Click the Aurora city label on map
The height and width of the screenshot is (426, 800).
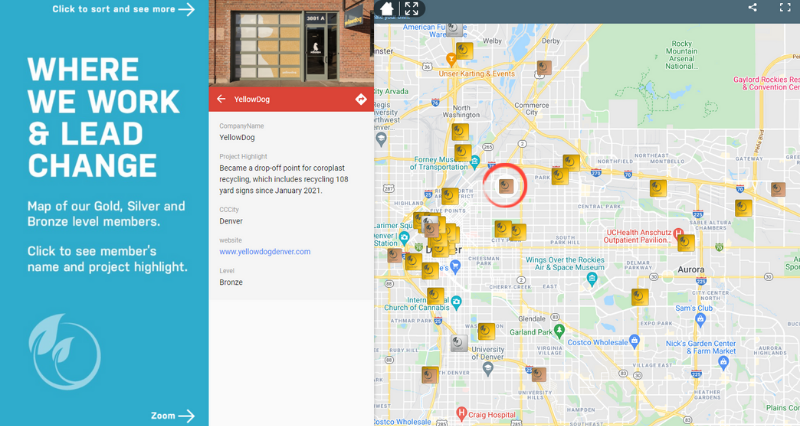[691, 269]
